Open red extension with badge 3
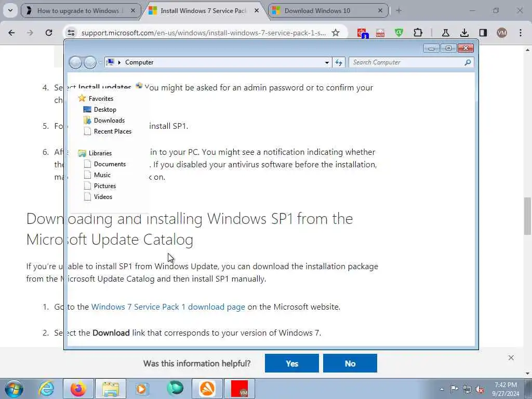 [x=362, y=33]
